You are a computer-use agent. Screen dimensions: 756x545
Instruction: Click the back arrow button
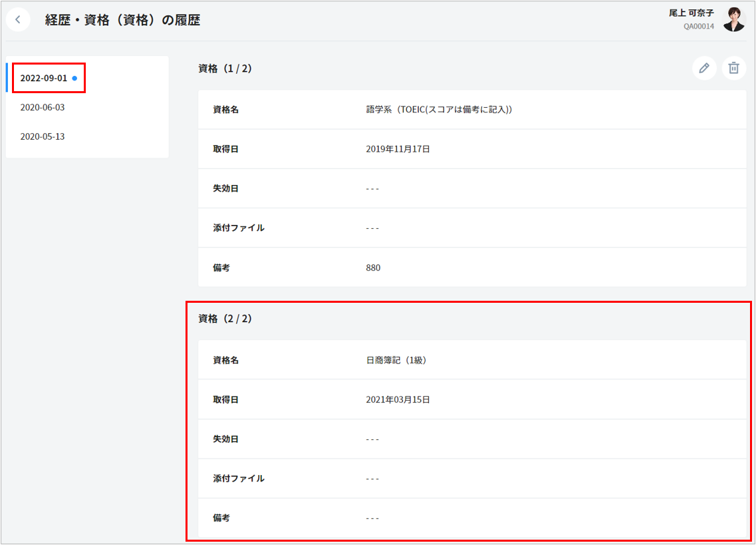click(x=18, y=20)
